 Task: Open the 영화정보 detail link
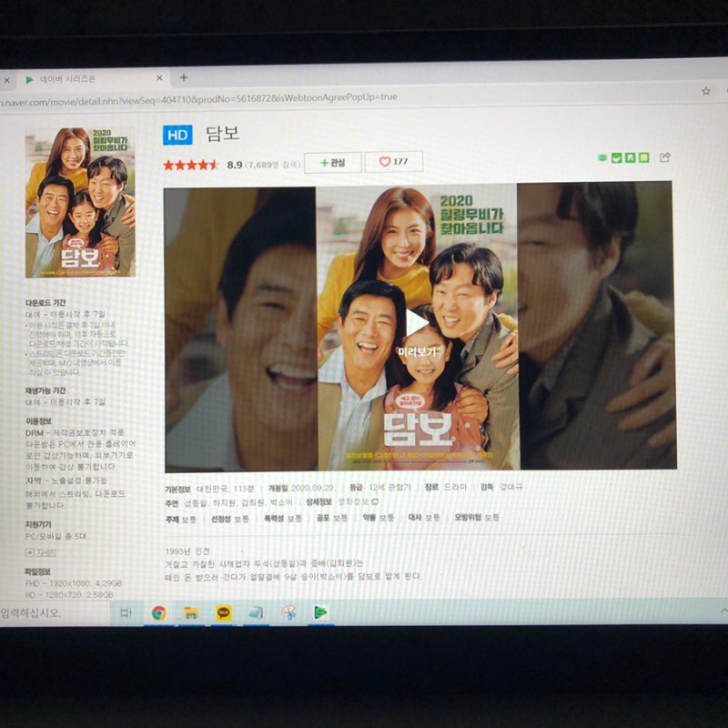(358, 501)
